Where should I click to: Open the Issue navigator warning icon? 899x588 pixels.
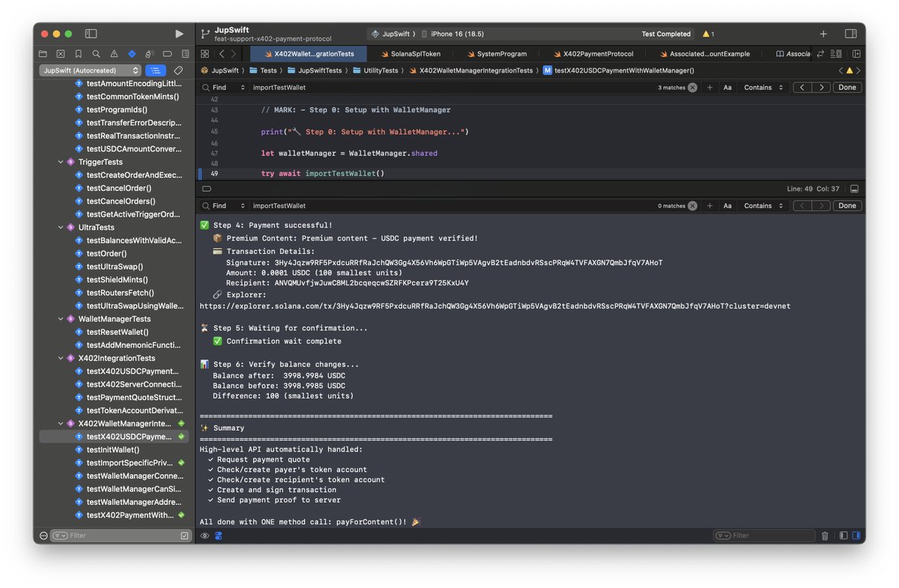pyautogui.click(x=114, y=54)
